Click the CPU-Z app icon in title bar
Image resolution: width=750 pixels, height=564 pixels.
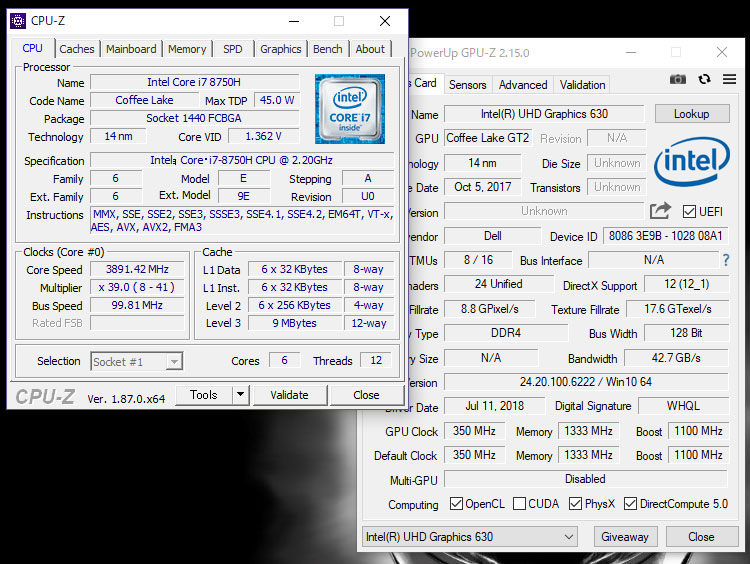[x=18, y=21]
